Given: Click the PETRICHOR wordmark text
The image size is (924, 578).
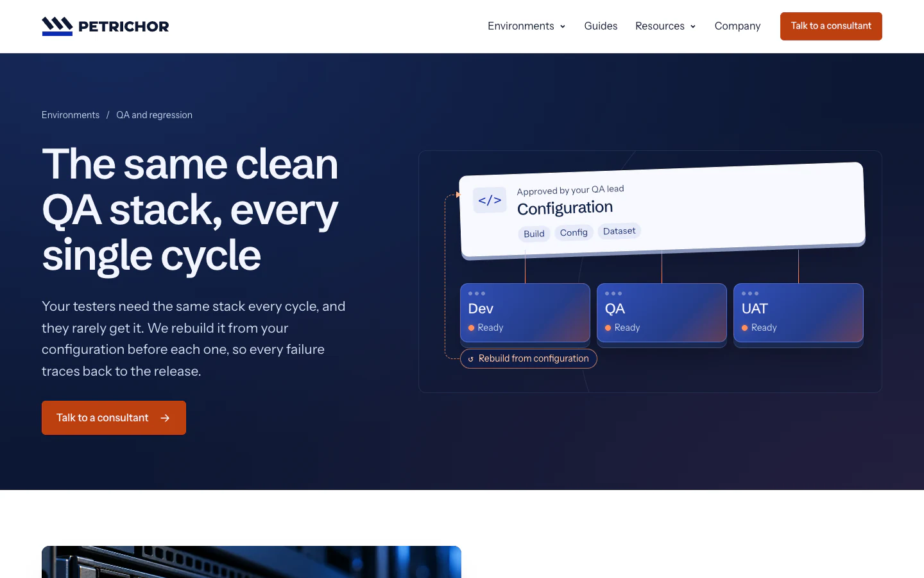Looking at the screenshot, I should tap(124, 26).
